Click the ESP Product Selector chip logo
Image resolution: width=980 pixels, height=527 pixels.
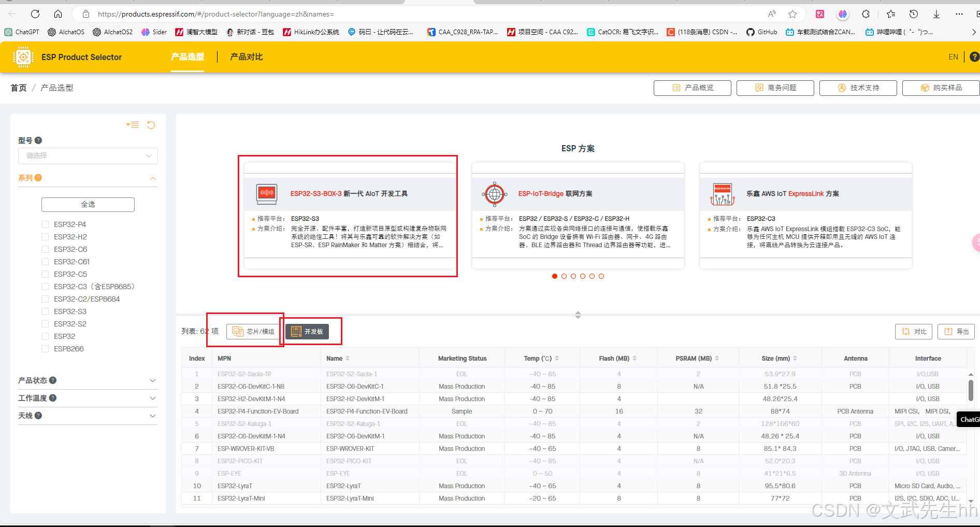23,57
